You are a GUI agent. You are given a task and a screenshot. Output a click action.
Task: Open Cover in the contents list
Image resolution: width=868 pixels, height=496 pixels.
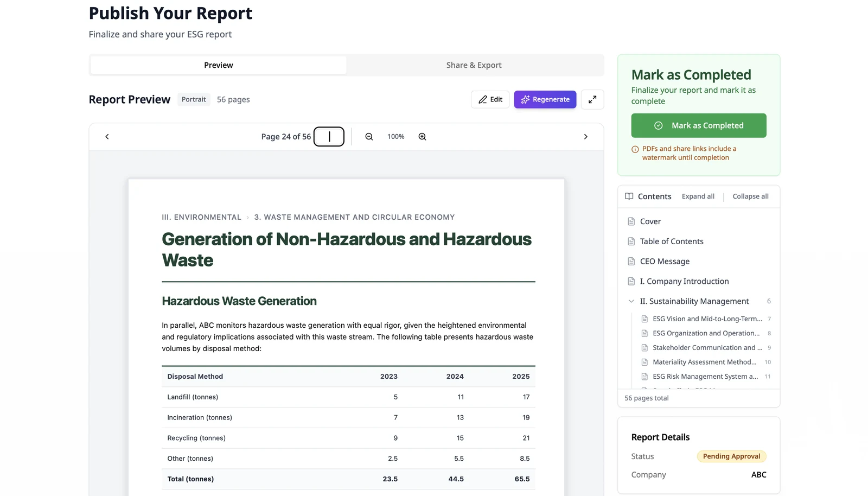[650, 221]
